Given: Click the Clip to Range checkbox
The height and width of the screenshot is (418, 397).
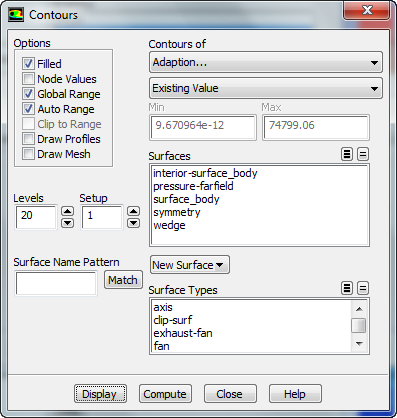Looking at the screenshot, I should point(28,124).
